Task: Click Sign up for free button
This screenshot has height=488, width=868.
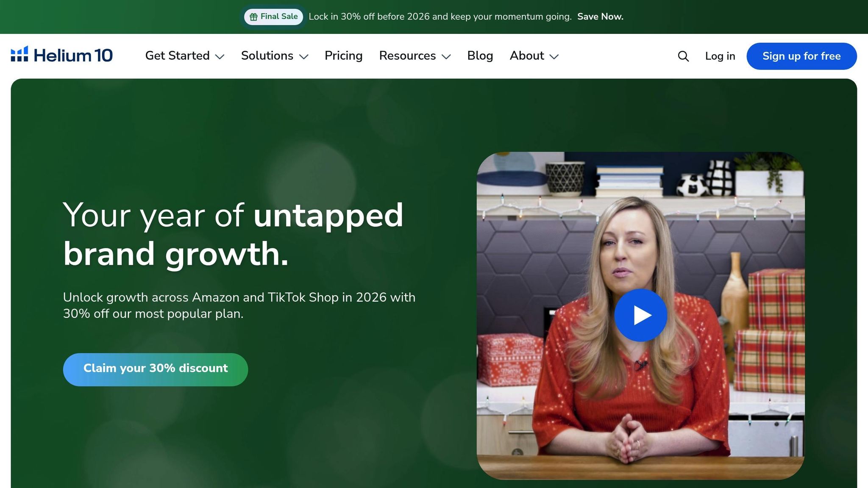Action: (801, 56)
